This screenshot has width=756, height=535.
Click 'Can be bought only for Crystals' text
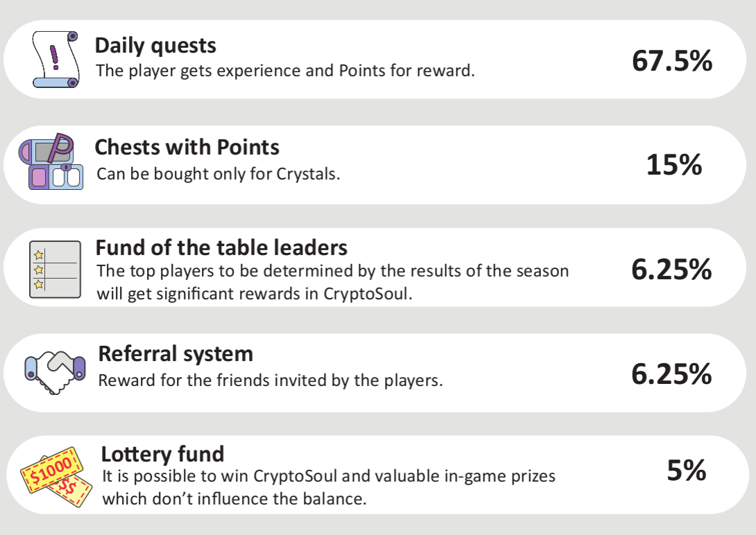point(218,174)
